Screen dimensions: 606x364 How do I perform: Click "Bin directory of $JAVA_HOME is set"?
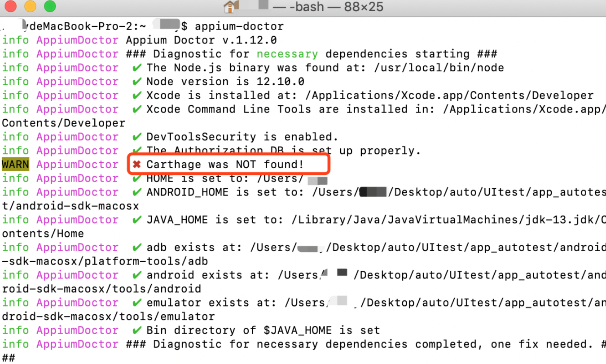[x=263, y=331]
